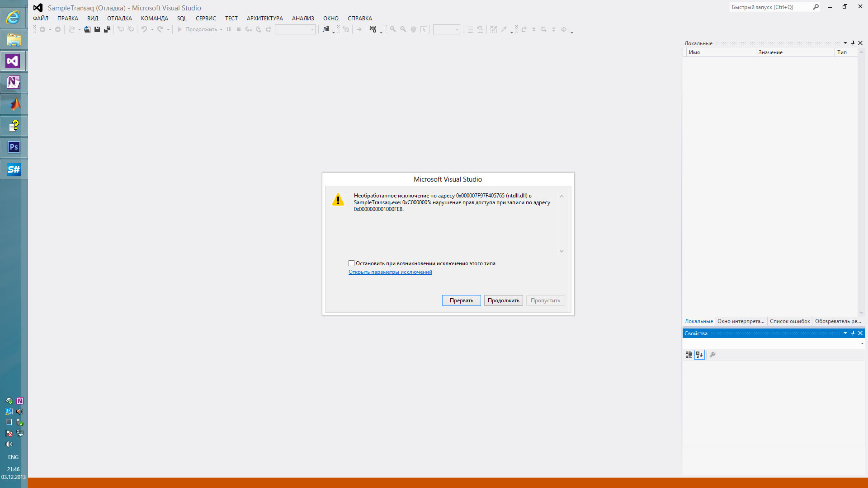Screen dimensions: 868x488
Task: Click the Save file toolbar icon
Action: click(x=97, y=29)
